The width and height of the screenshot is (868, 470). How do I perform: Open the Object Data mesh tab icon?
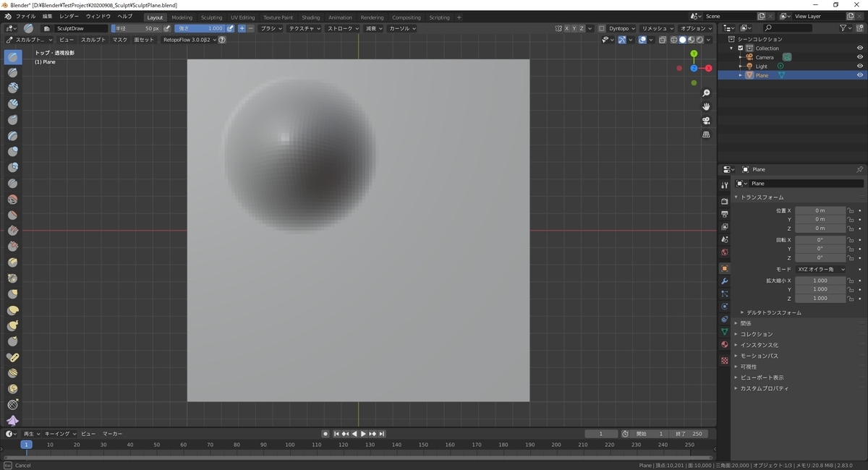tap(724, 332)
